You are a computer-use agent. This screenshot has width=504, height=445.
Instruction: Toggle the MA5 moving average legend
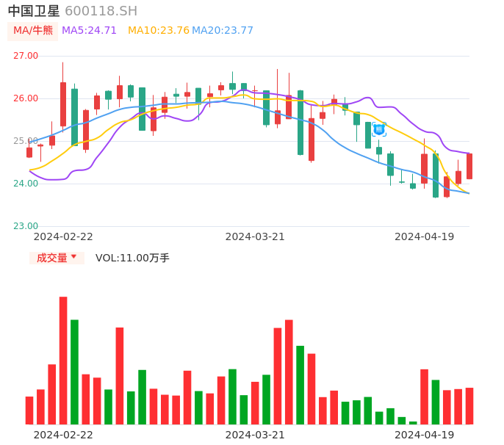[x=89, y=31]
